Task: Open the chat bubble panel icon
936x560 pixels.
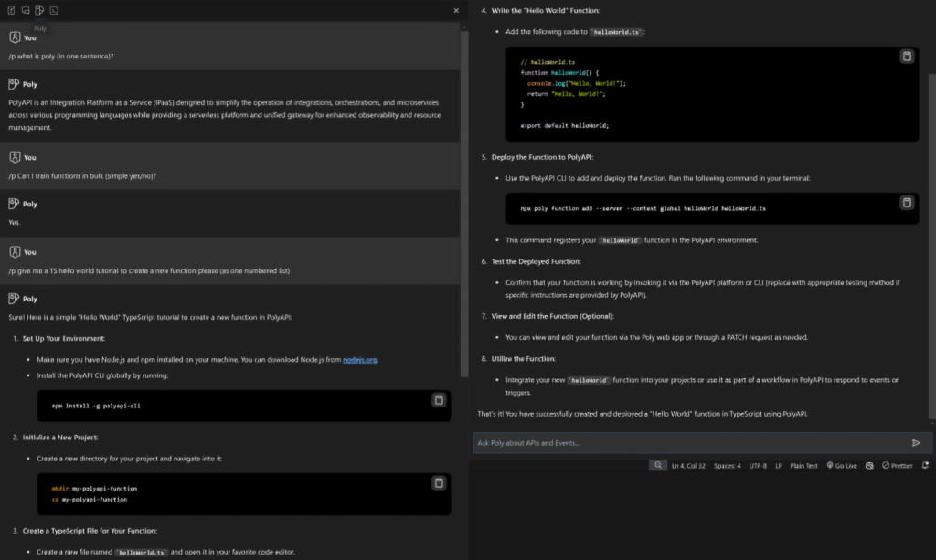Action: point(26,10)
